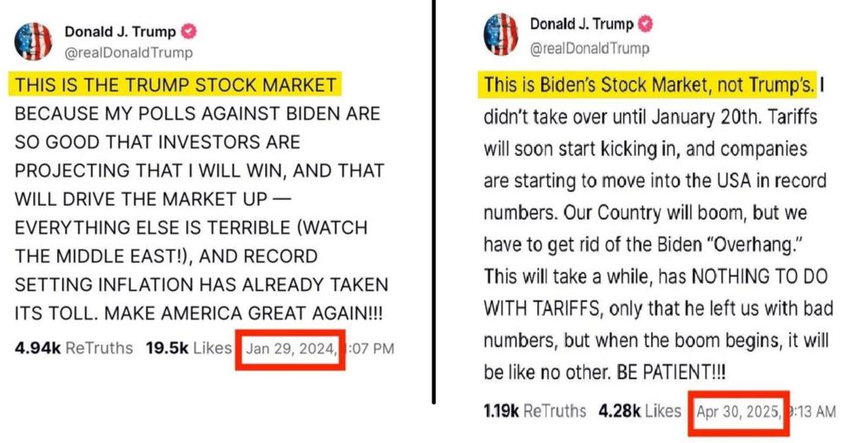Click the right post's verified badge
The height and width of the screenshot is (443, 868).
[x=646, y=23]
